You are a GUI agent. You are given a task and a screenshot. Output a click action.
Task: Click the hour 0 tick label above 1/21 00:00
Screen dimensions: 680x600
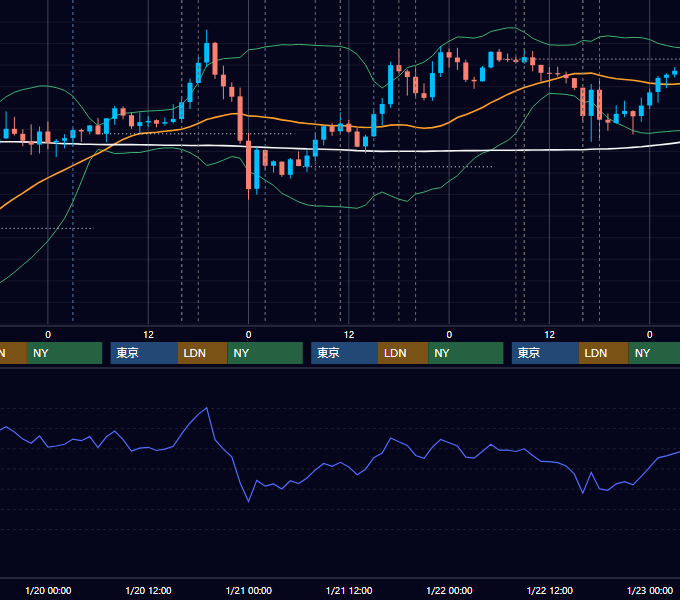point(248,335)
